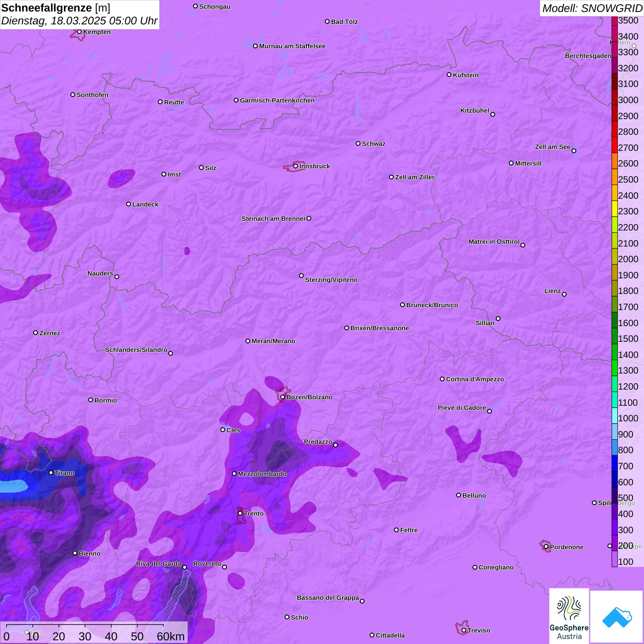Select the 3500 m legend color

point(615,21)
